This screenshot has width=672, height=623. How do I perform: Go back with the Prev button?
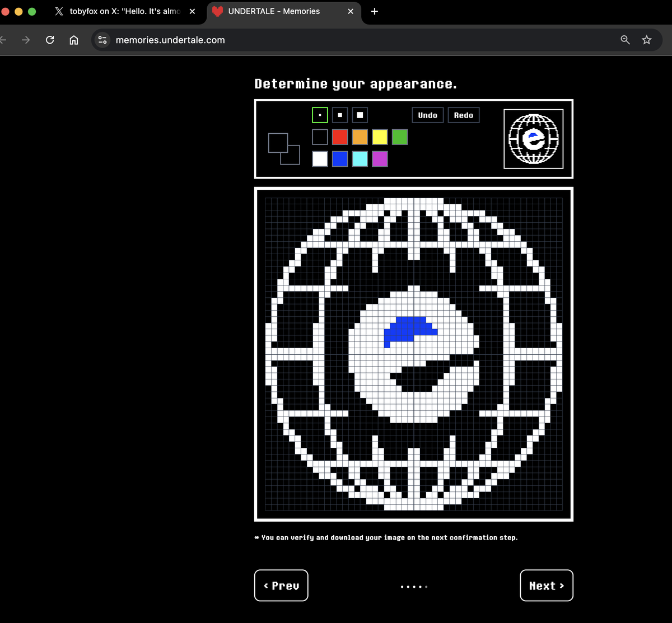tap(281, 585)
